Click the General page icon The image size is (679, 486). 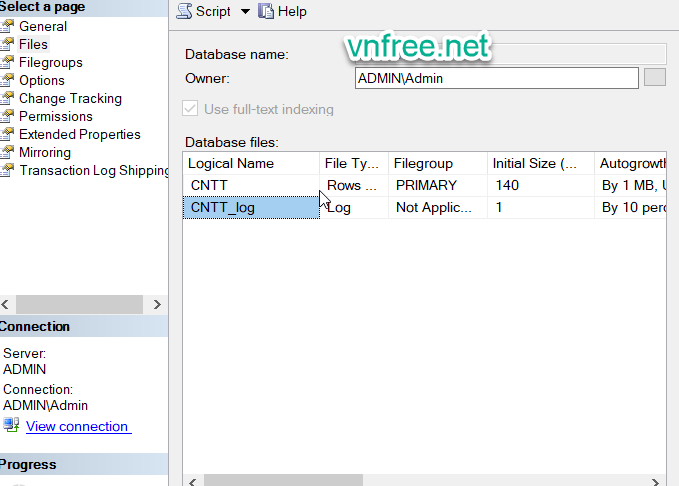[8, 26]
